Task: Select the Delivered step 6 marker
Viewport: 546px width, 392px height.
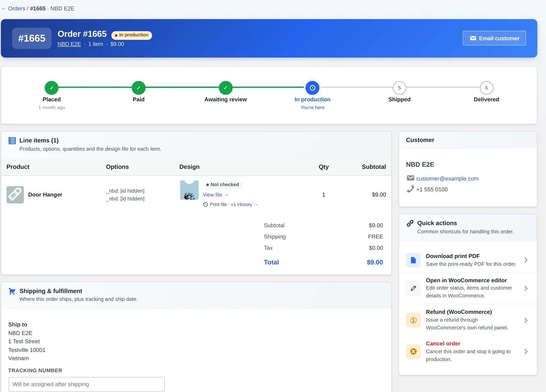Action: coord(486,88)
